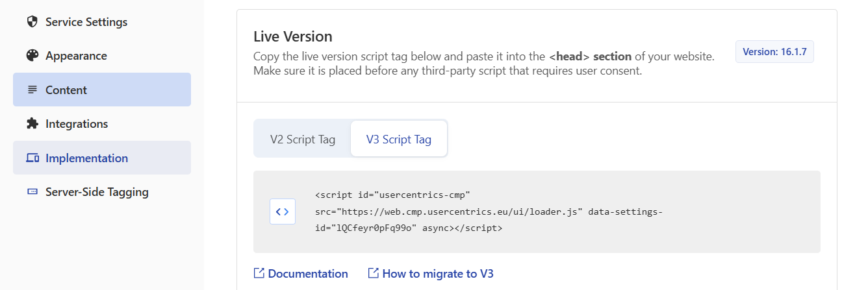The image size is (868, 290).
Task: Open Server-Side Tagging section
Action: pos(102,192)
